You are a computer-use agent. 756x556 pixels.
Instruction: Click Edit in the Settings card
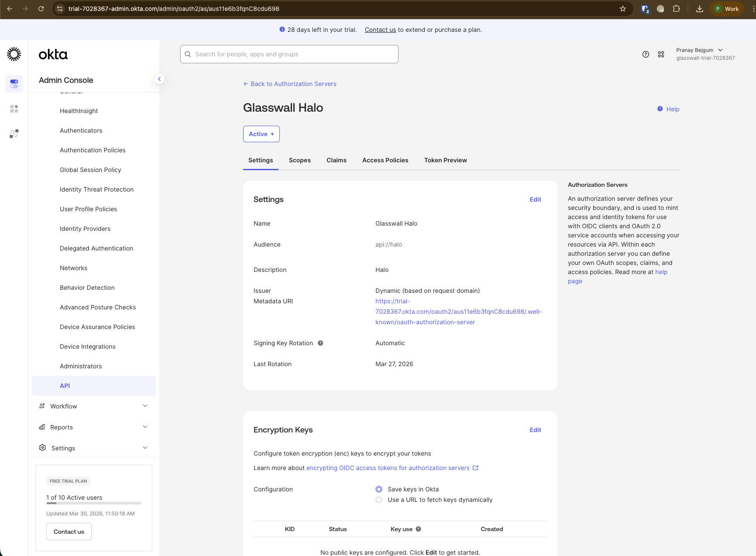535,199
